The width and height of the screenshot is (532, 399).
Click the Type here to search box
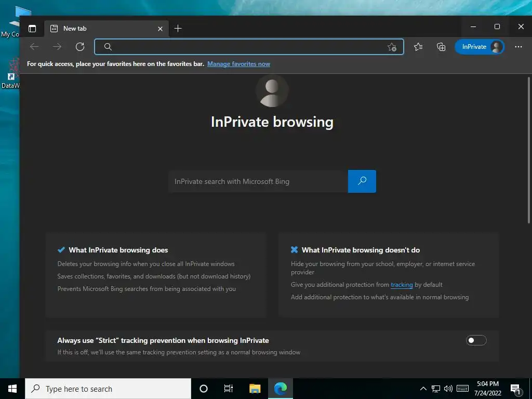point(108,389)
